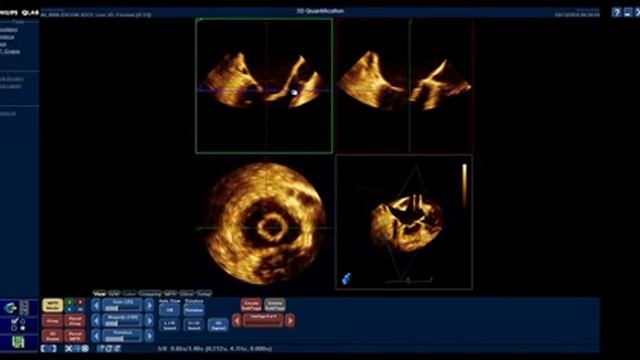Viewport: 640px width, 360px height.
Task: Click the vertical color scale bar in the 3D panel
Action: pyautogui.click(x=464, y=186)
